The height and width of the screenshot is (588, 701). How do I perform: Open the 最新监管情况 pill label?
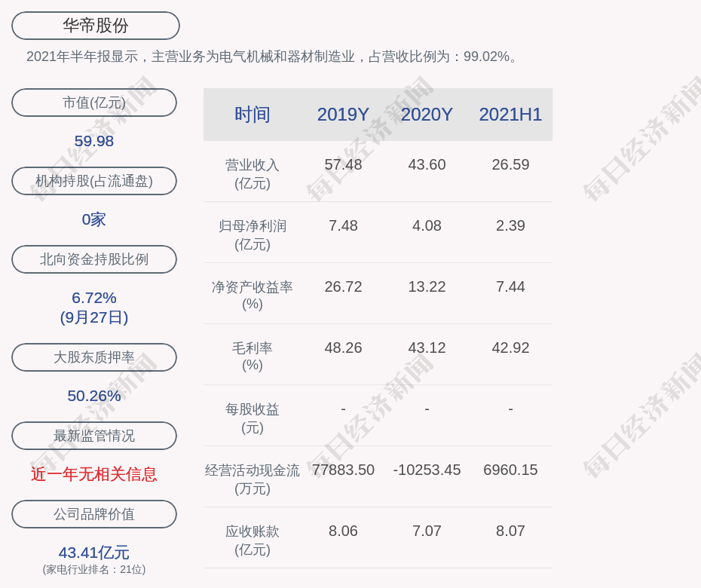pyautogui.click(x=94, y=436)
